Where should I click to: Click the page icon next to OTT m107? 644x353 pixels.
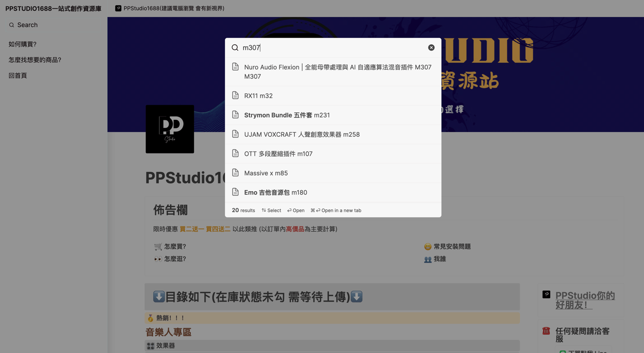point(235,153)
